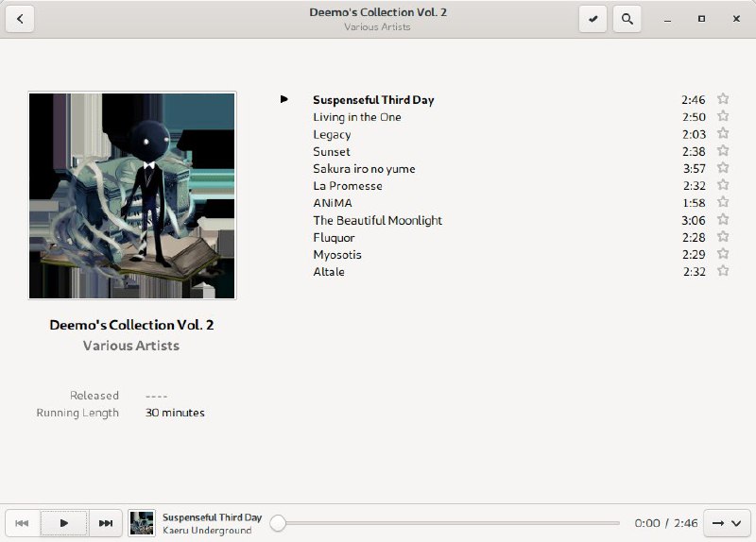Image resolution: width=756 pixels, height=542 pixels.
Task: Star the Fluquor track
Action: coord(723,237)
